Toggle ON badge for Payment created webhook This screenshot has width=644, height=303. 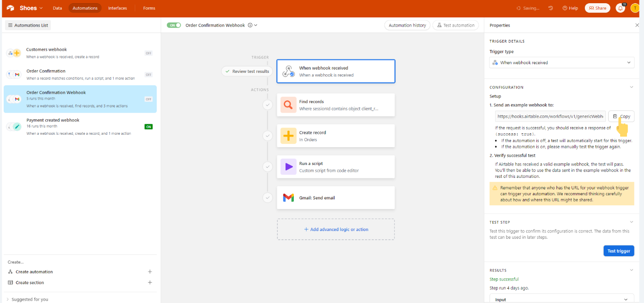pos(149,127)
